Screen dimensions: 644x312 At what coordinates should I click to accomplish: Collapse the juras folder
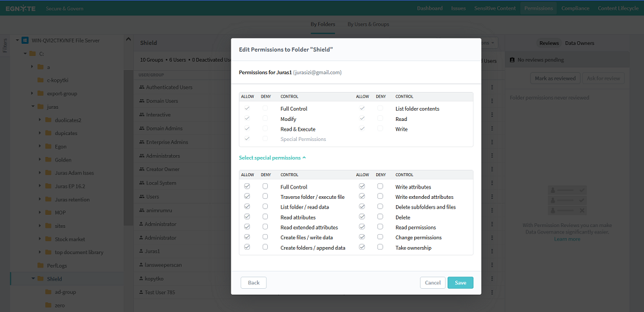pyautogui.click(x=32, y=107)
